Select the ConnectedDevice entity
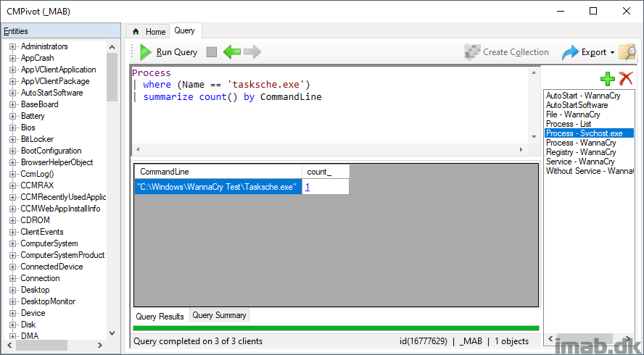644x355 pixels. click(51, 267)
